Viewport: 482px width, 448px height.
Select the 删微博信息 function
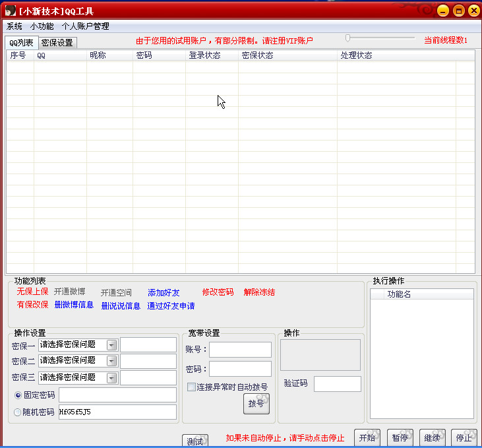[x=74, y=305]
